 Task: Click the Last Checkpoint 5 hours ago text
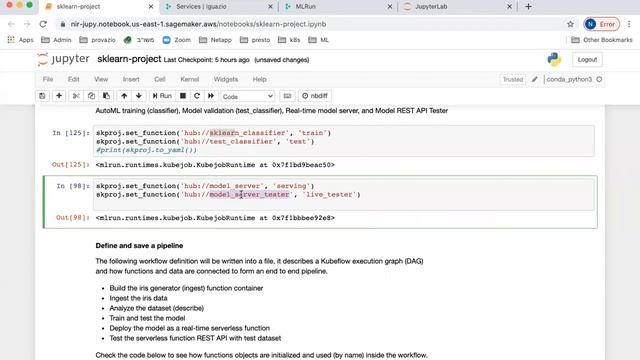click(x=206, y=60)
